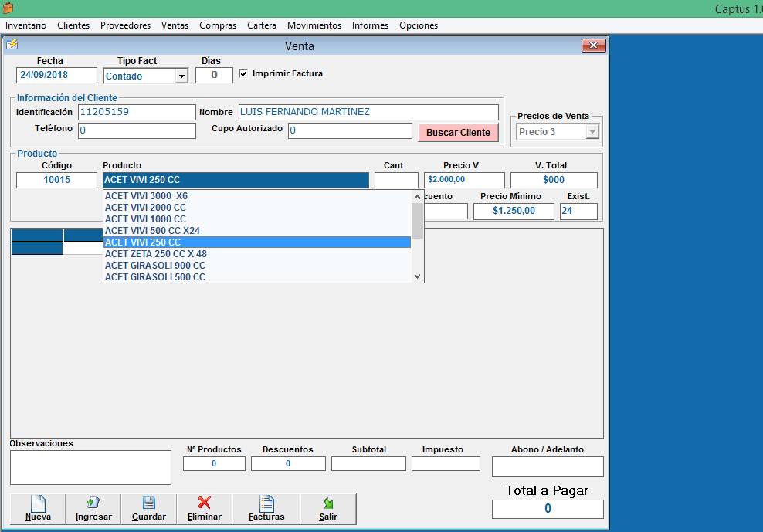Click the Observaciones text box
Image resolution: width=763 pixels, height=532 pixels.
(90, 467)
